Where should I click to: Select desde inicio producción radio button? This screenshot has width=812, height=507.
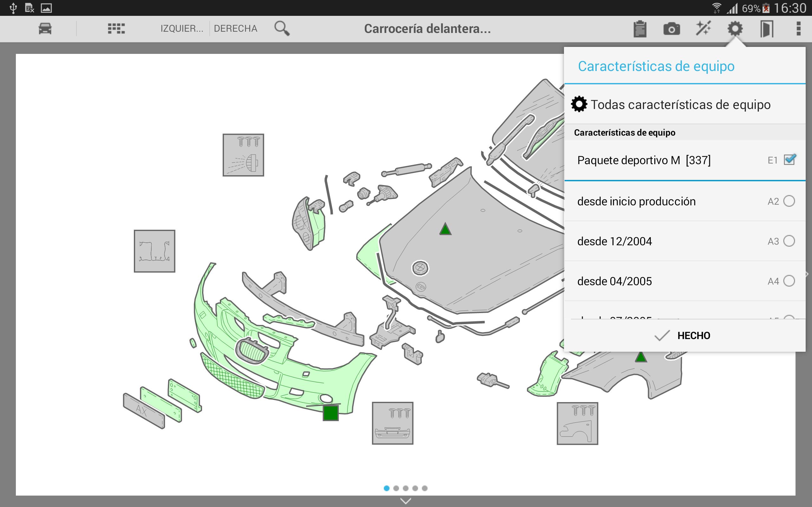coord(789,201)
